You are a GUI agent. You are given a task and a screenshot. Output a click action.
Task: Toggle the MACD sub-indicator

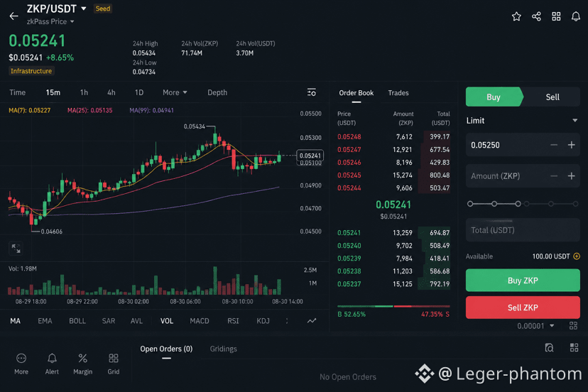pyautogui.click(x=200, y=321)
